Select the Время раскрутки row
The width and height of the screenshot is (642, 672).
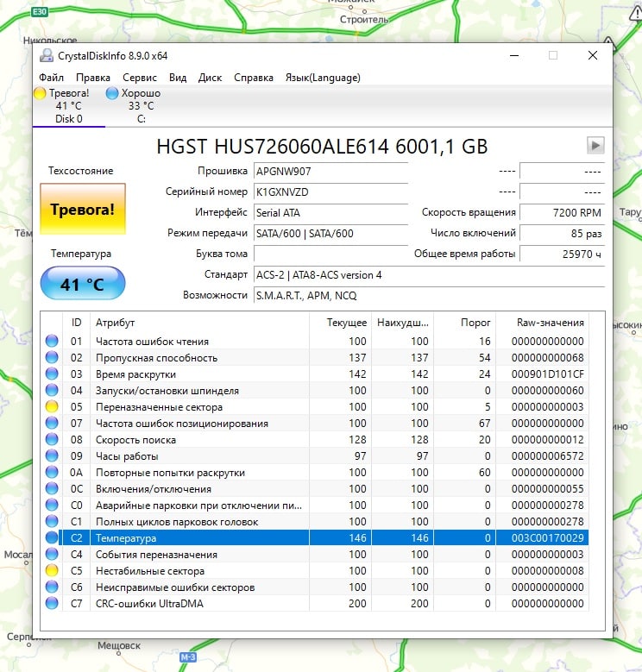coord(315,374)
